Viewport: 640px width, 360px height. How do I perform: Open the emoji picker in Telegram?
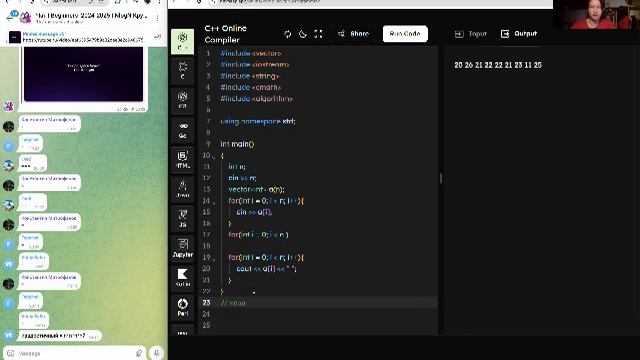pyautogui.click(x=11, y=353)
